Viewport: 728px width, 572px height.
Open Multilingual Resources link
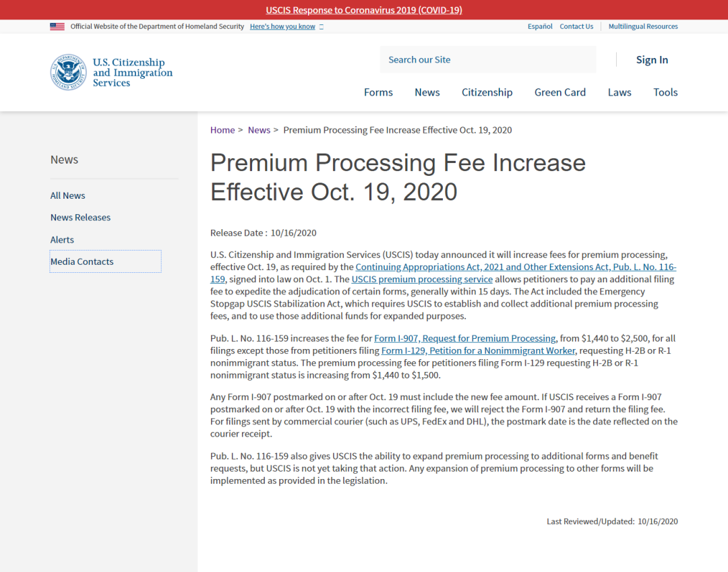pos(643,26)
